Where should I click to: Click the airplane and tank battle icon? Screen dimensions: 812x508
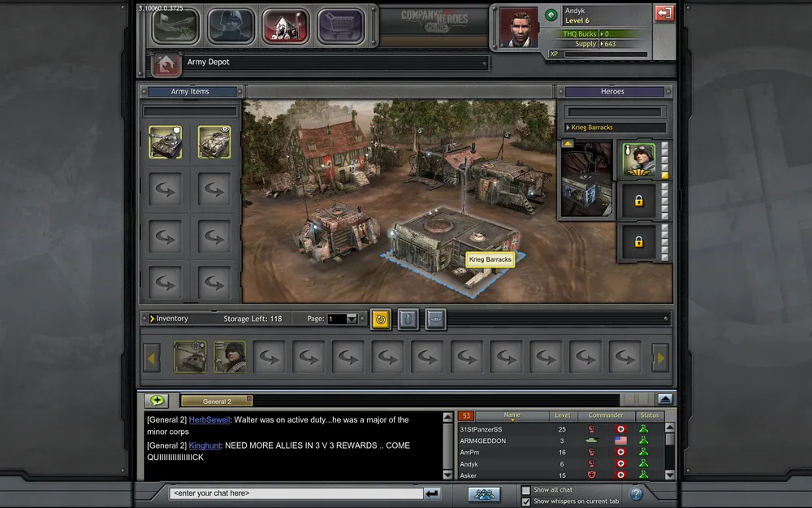pyautogui.click(x=176, y=25)
